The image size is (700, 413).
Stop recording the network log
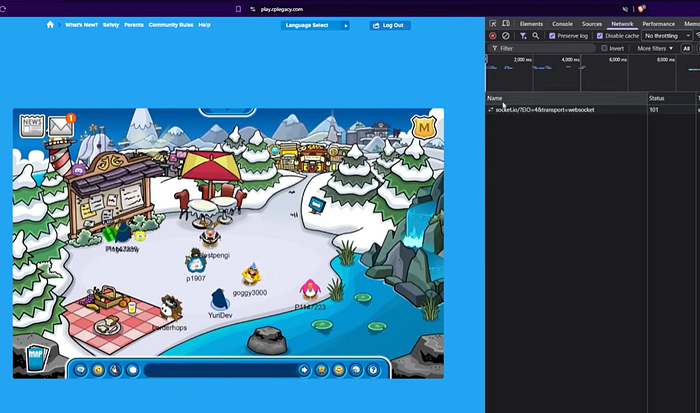[x=493, y=36]
